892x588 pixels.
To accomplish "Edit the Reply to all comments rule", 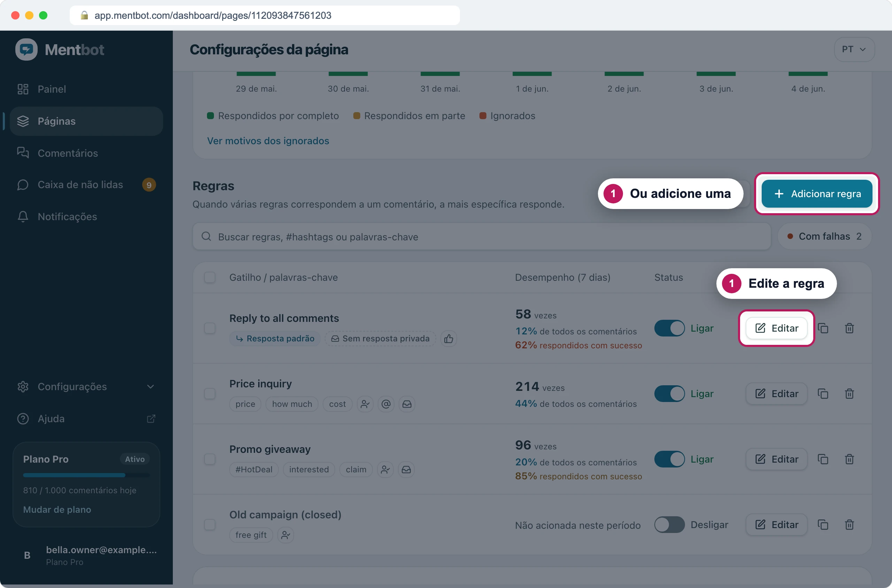I will coord(776,328).
